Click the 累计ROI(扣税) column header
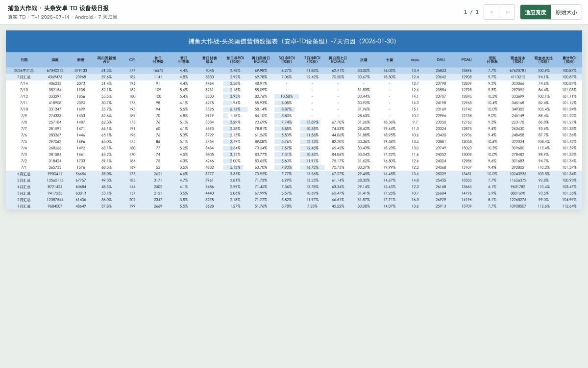Image resolution: width=588 pixels, height=368 pixels. 569,60
